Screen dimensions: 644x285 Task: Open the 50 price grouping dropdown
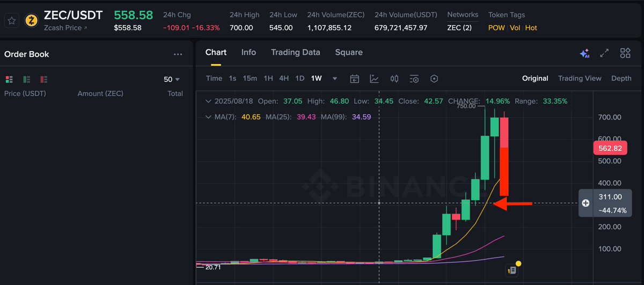[172, 79]
